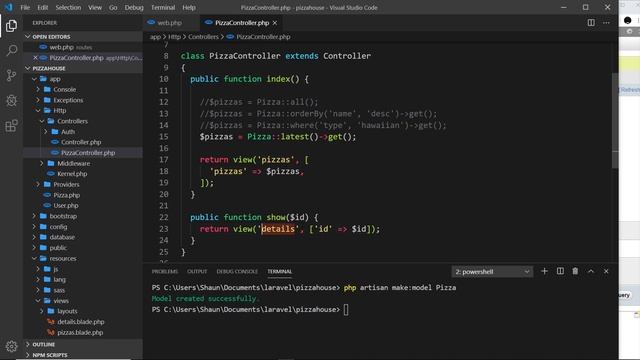Maximize the terminal panel size

pos(591,271)
